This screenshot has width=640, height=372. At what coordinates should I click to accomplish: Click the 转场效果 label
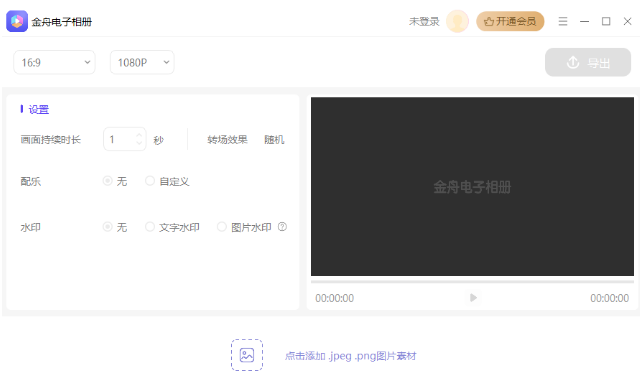pos(227,140)
